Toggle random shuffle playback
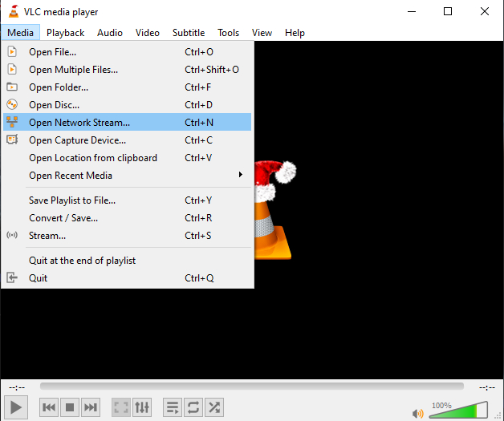The height and width of the screenshot is (421, 504). (213, 407)
